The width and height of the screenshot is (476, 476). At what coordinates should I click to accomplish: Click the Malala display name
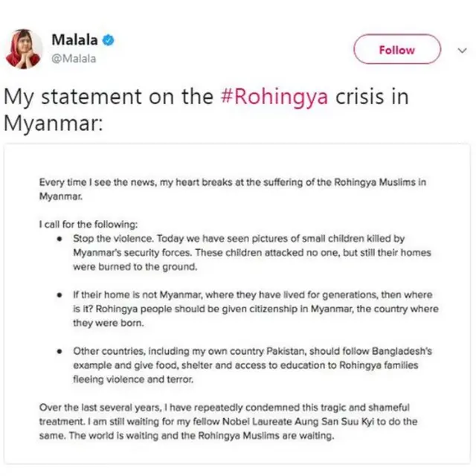[x=74, y=39]
